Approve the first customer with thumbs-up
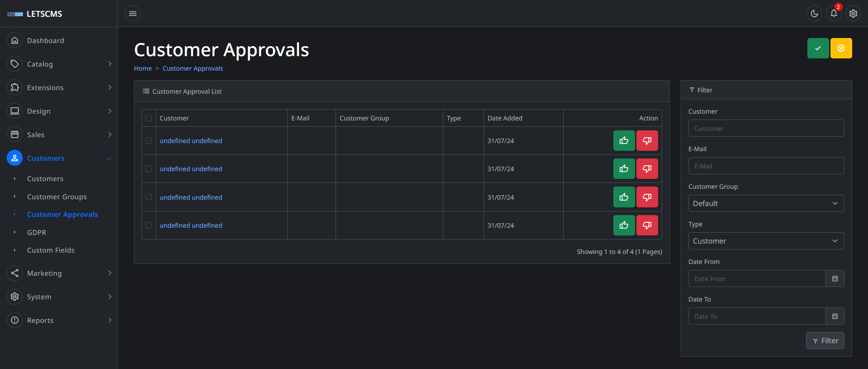This screenshot has height=369, width=868. pyautogui.click(x=624, y=141)
